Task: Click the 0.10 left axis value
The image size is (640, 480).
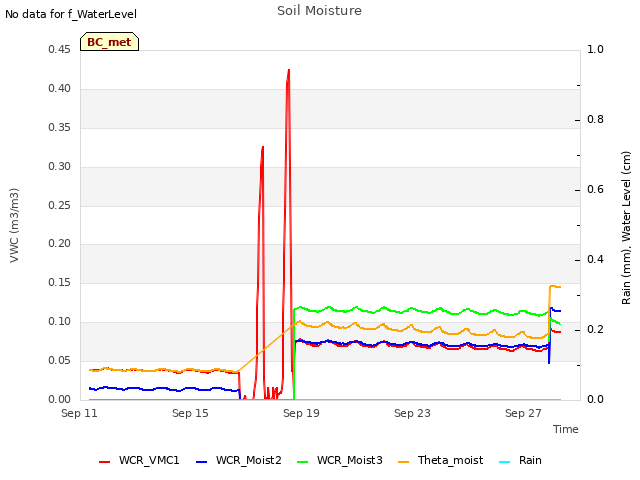Action: pos(59,322)
